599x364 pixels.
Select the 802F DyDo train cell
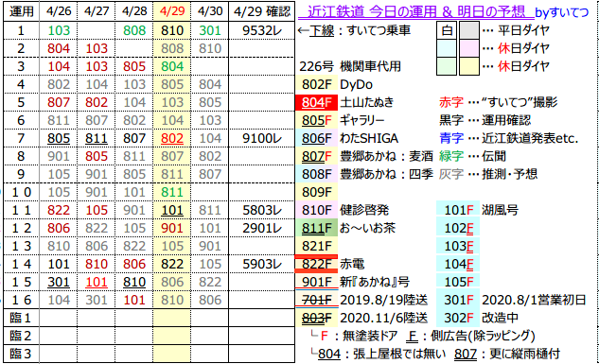click(316, 84)
